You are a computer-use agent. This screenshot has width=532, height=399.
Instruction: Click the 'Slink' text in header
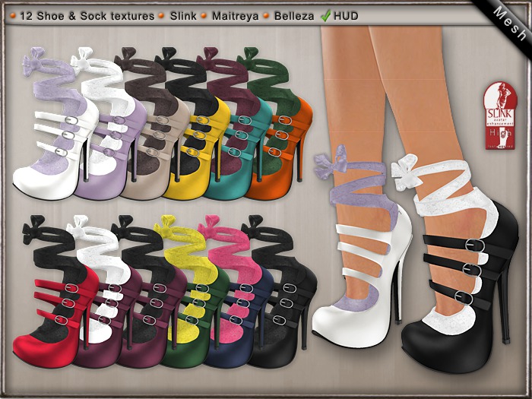coord(183,16)
